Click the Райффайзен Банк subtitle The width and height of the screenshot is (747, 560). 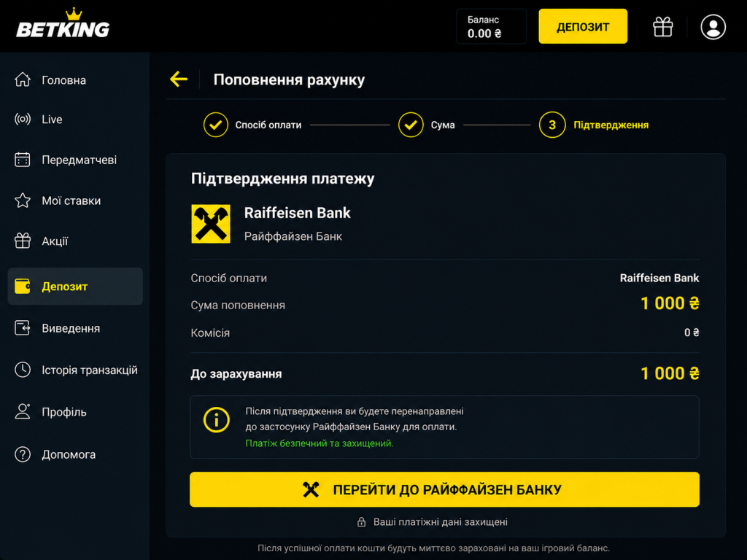pos(293,236)
